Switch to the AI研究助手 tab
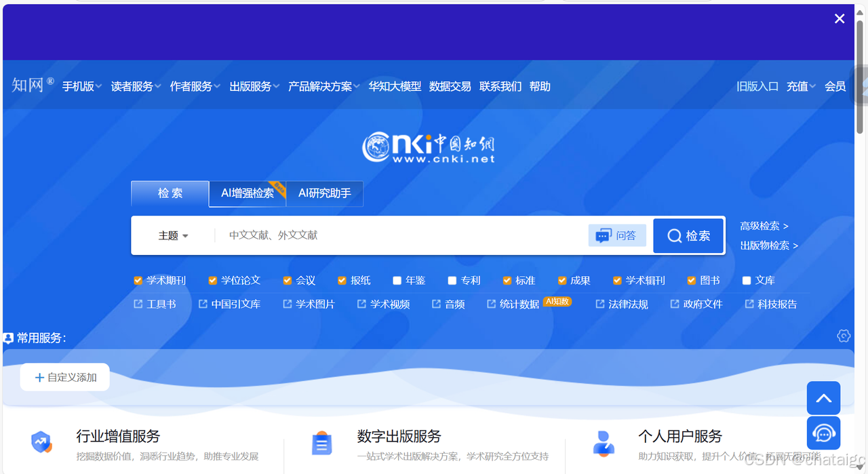Image resolution: width=868 pixels, height=474 pixels. click(x=325, y=193)
